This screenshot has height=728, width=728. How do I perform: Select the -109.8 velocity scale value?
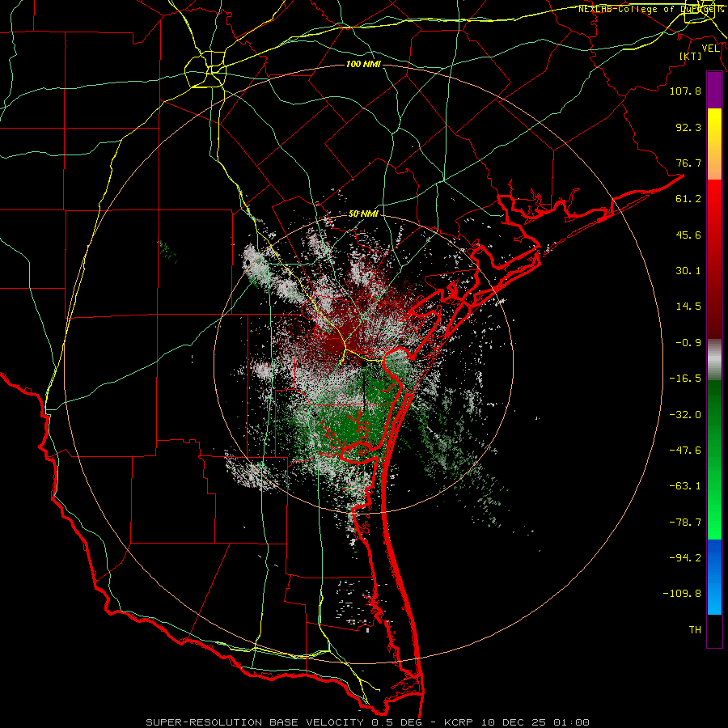point(682,594)
